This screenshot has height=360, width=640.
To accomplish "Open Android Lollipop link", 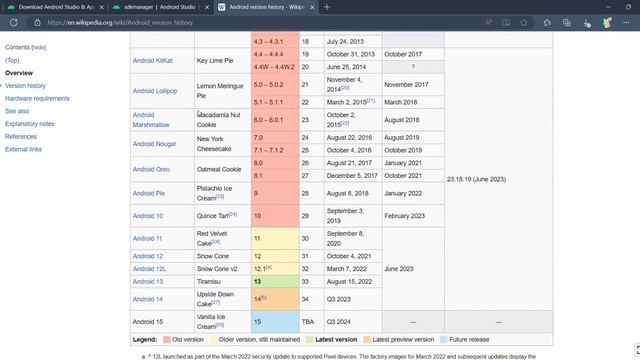I will [x=155, y=91].
